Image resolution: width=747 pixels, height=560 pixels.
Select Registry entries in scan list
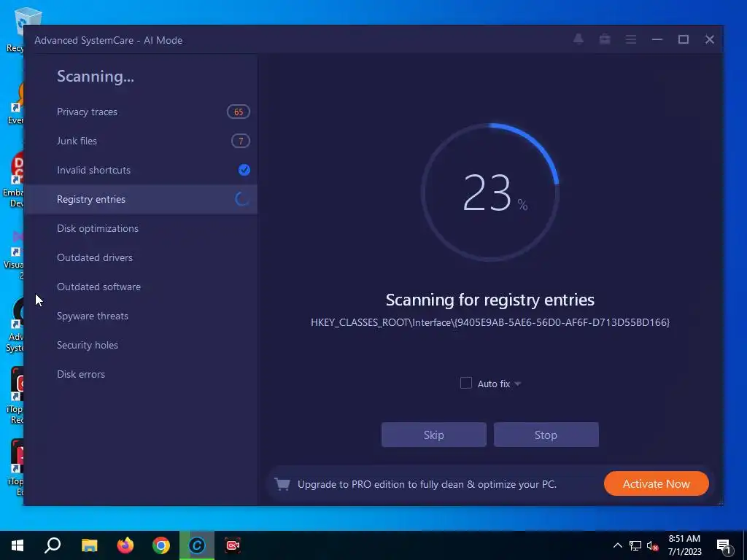pos(141,199)
